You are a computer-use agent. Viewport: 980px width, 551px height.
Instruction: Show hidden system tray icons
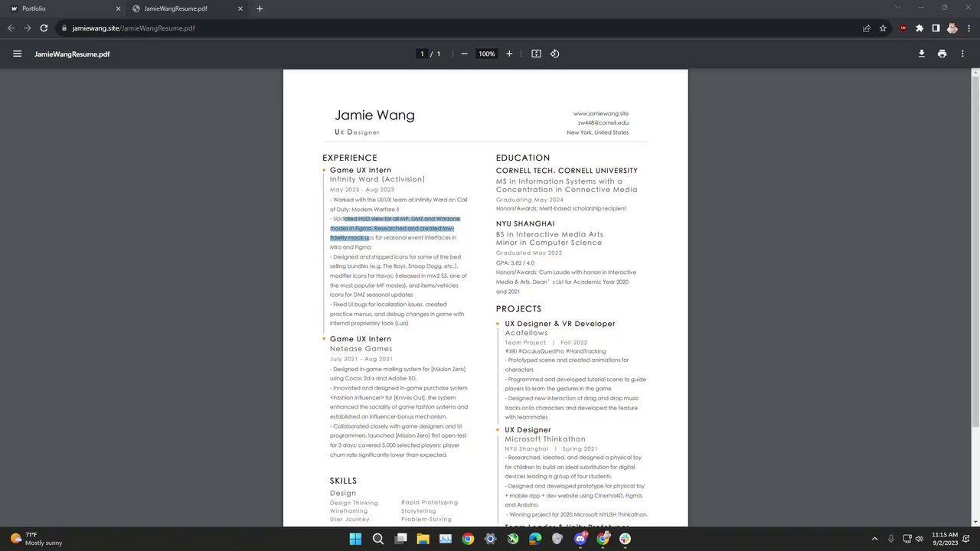point(874,539)
